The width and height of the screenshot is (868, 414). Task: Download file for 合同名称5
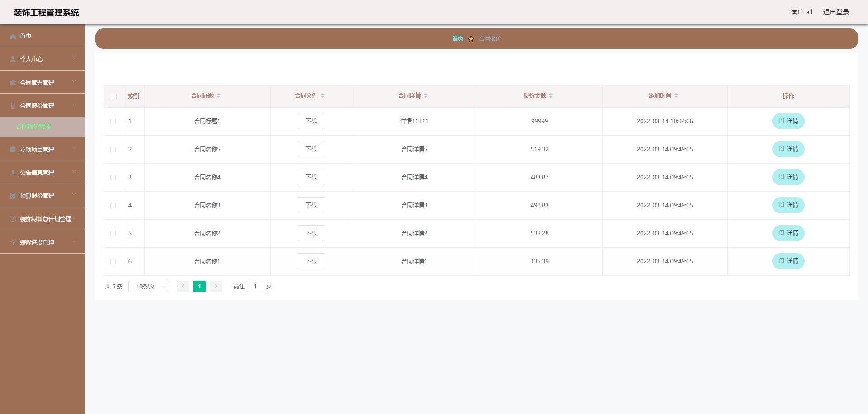click(x=311, y=149)
